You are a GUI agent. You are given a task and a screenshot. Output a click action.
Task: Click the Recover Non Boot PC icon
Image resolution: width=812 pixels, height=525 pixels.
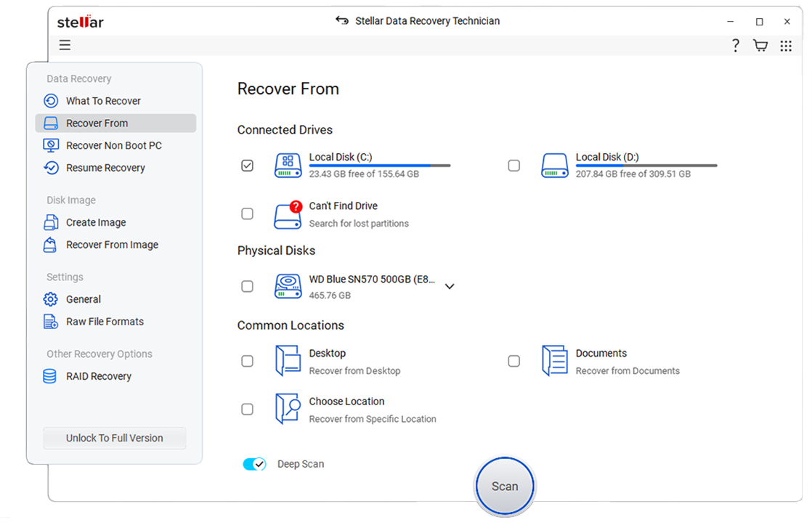[x=51, y=145]
